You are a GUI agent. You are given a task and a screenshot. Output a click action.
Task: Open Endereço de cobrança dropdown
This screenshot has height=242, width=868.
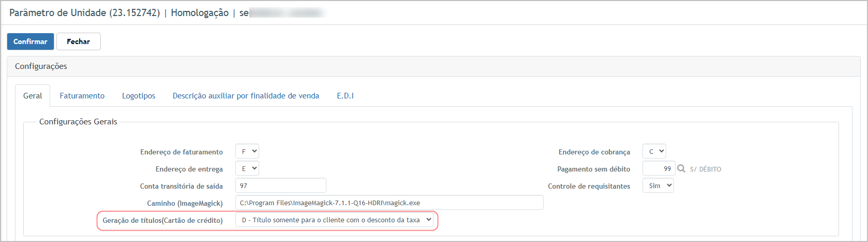coord(654,151)
